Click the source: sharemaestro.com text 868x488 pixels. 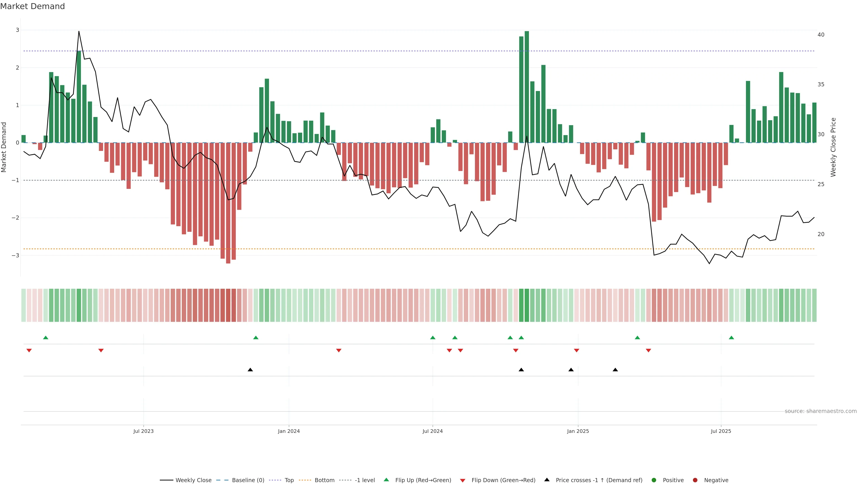[x=821, y=411]
